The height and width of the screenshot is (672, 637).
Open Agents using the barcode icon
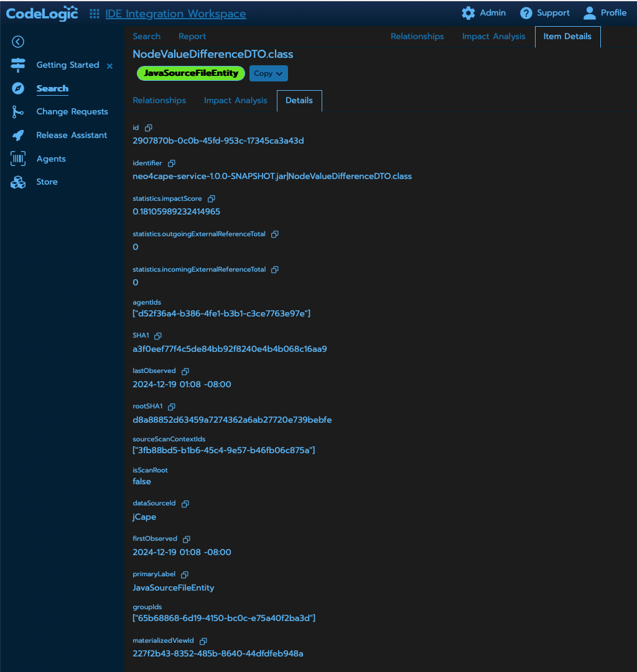[17, 159]
